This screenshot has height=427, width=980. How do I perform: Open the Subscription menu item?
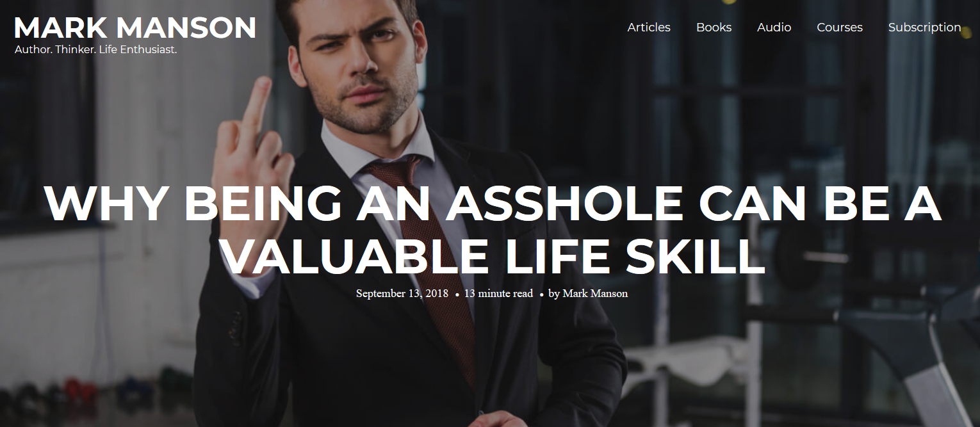[924, 28]
